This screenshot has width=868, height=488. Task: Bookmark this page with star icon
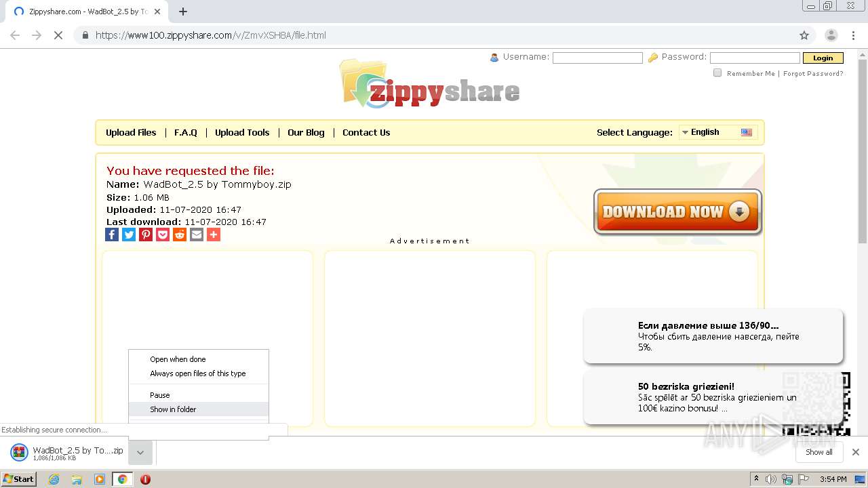[x=804, y=35]
